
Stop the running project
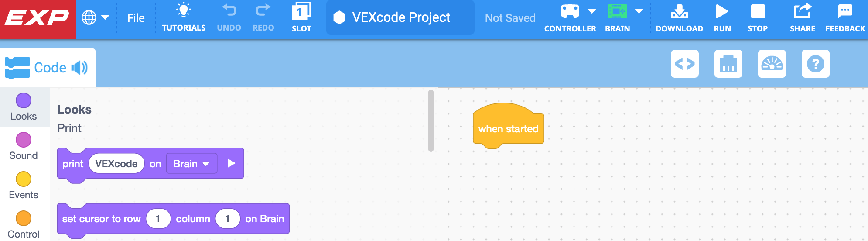click(758, 12)
